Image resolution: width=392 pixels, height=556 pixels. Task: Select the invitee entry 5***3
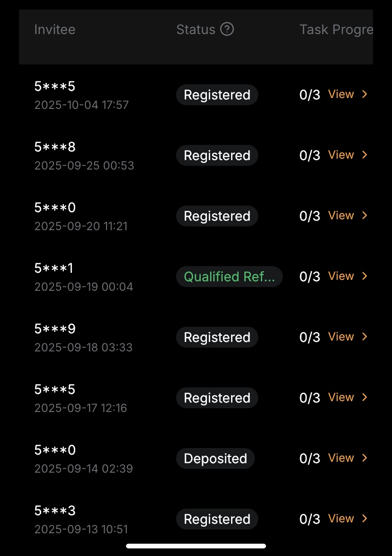pyautogui.click(x=55, y=511)
